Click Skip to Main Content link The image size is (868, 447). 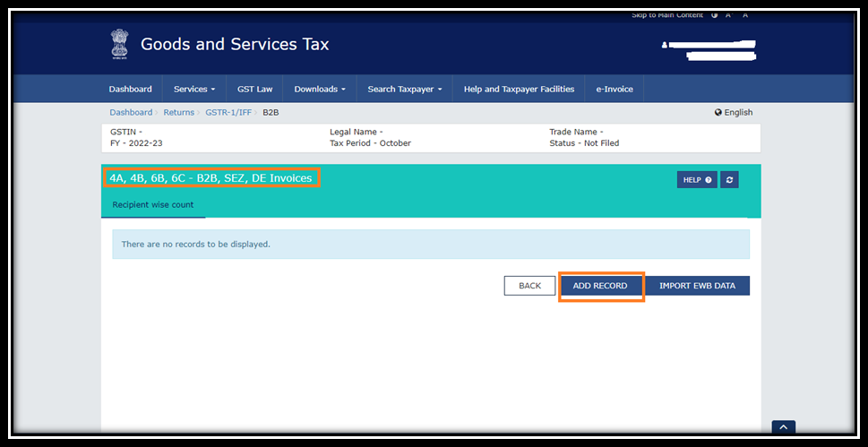pos(667,15)
